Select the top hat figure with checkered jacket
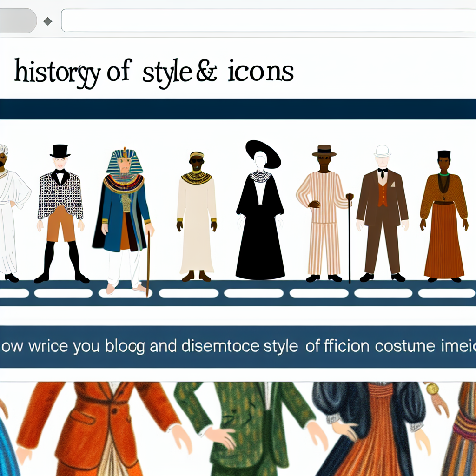Image resolution: width=476 pixels, height=476 pixels. pyautogui.click(x=61, y=214)
